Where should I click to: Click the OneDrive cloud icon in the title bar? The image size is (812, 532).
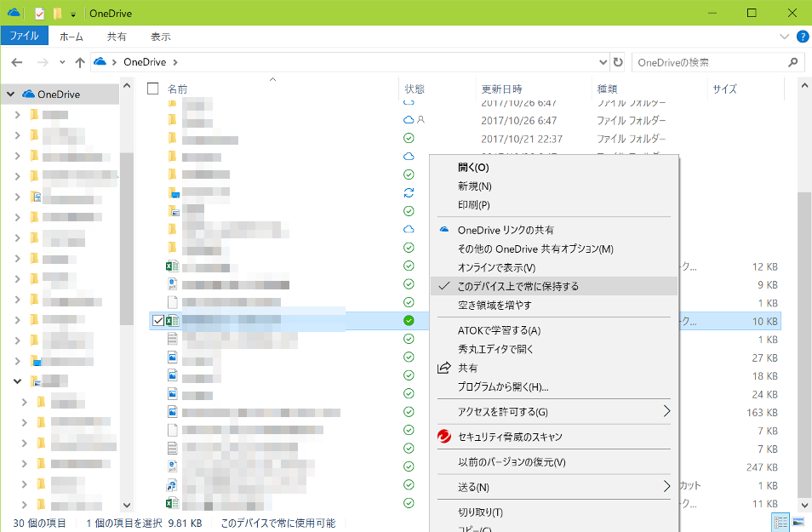point(14,13)
